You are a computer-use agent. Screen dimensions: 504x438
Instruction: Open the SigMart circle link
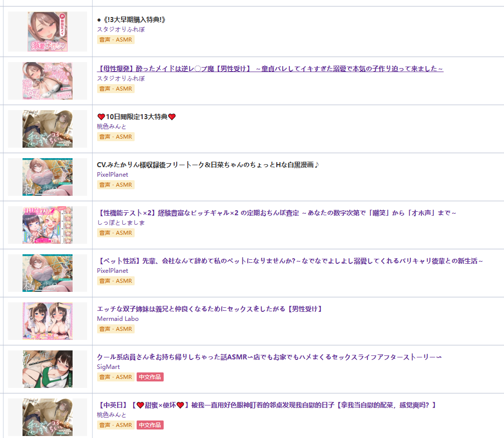point(108,366)
